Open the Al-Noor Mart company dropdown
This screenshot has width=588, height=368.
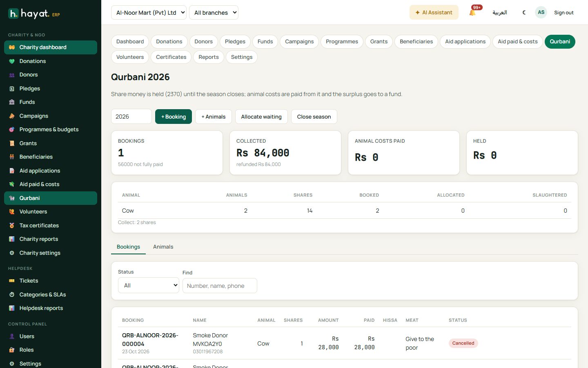[149, 12]
